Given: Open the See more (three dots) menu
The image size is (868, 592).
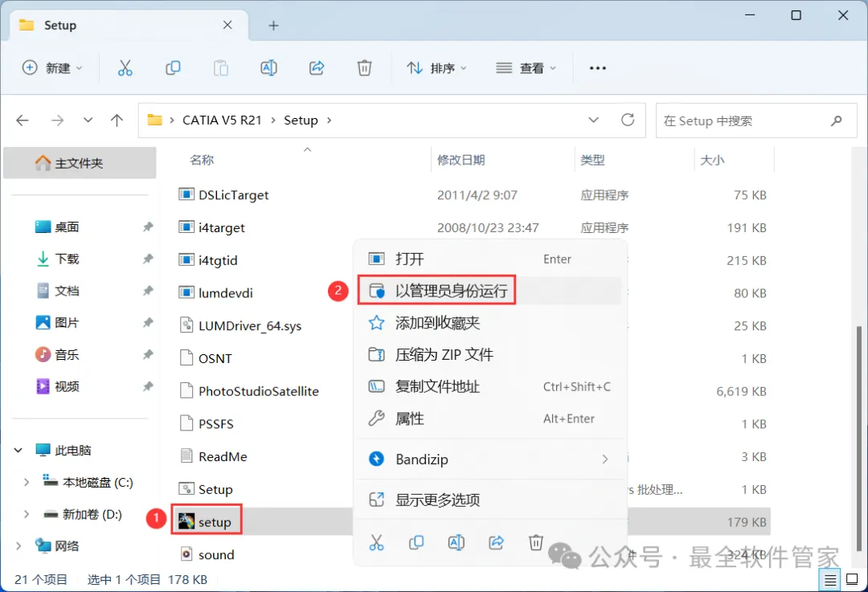Looking at the screenshot, I should point(598,68).
